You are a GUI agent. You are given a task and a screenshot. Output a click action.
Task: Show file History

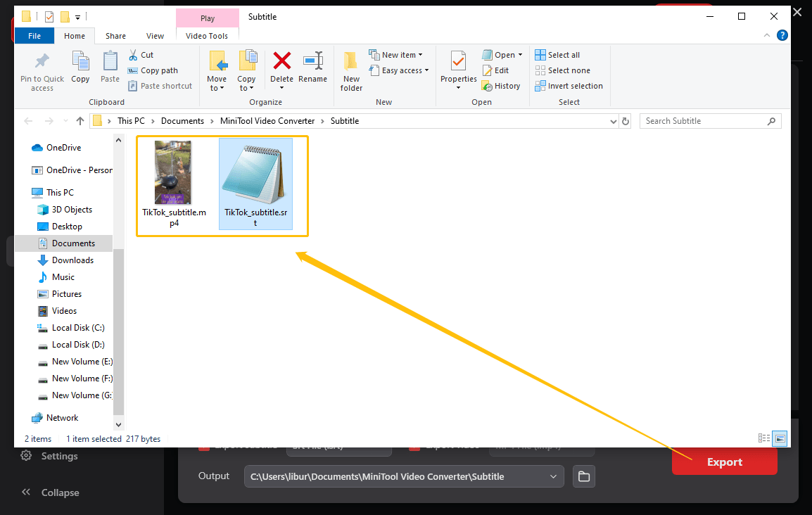coord(501,86)
